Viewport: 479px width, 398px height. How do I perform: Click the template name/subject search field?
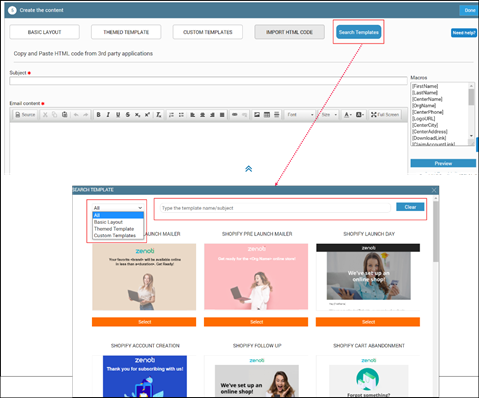point(275,208)
